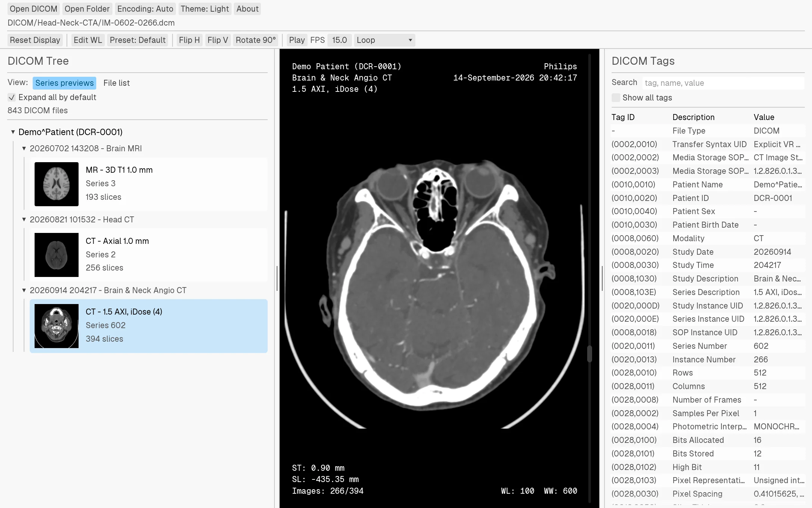Start cine playback with Play

[297, 40]
